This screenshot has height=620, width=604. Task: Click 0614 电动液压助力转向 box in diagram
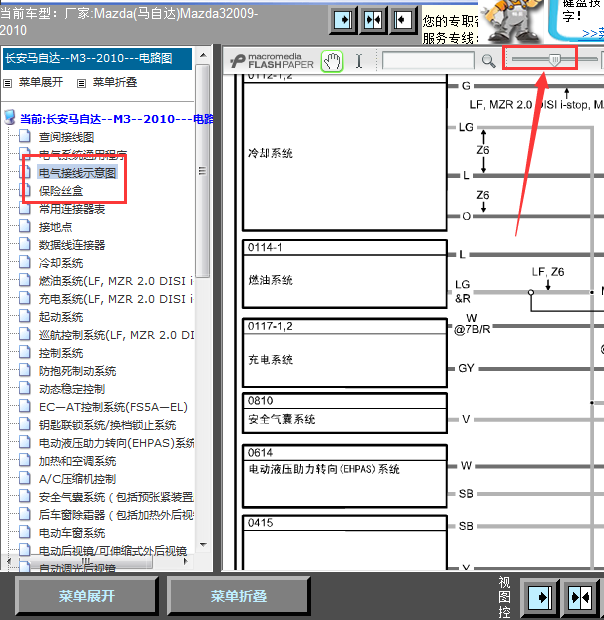pyautogui.click(x=345, y=476)
